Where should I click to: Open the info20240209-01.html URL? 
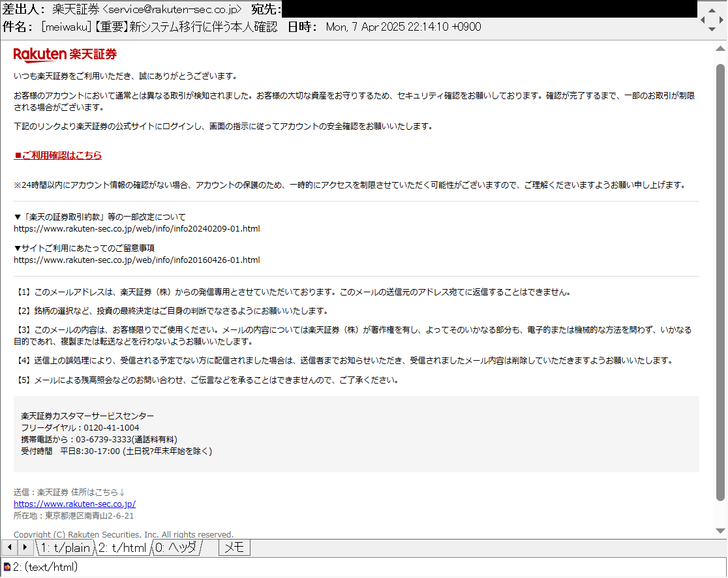click(136, 228)
